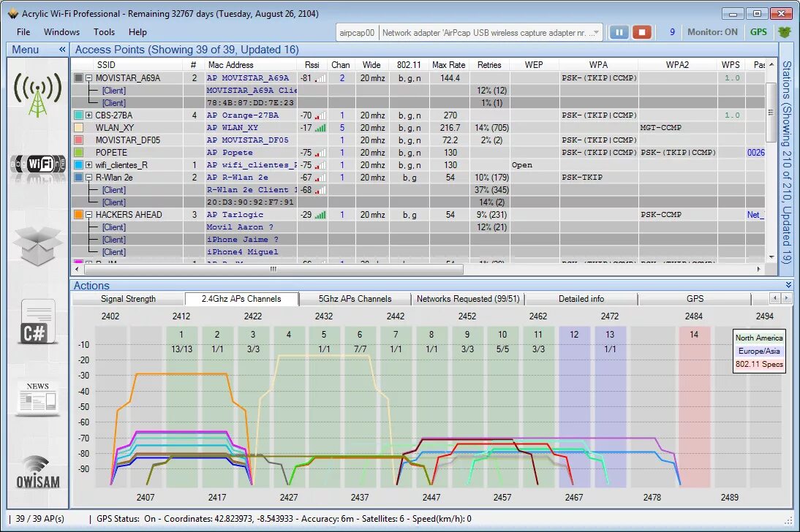Collapse the HACKERS AHEAD tree node
The height and width of the screenshot is (532, 800).
point(88,215)
